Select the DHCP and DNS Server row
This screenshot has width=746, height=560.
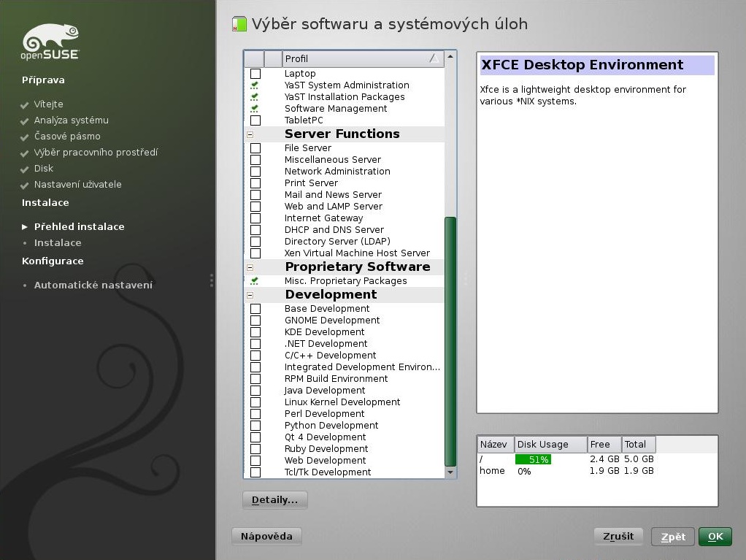345,230
